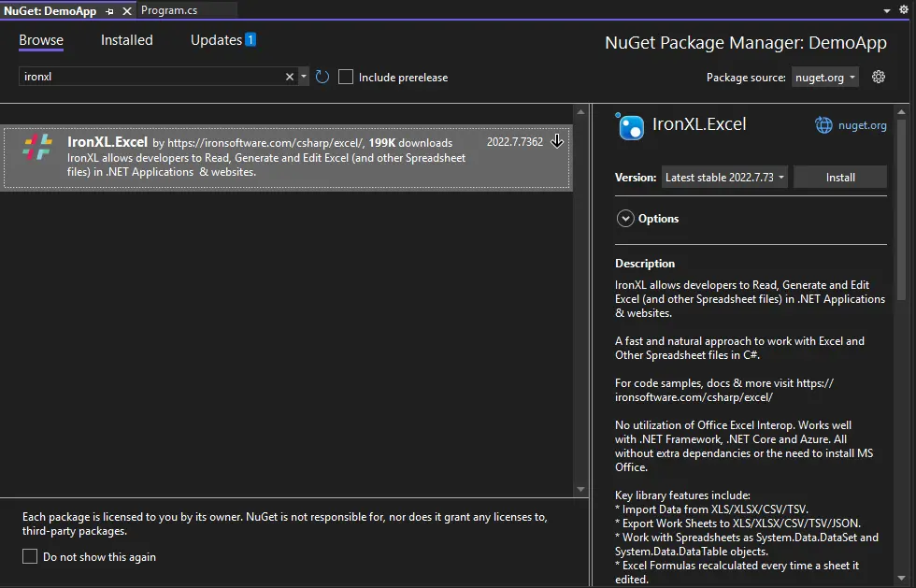Click the blue IronXL.Excel detail icon
Image resolution: width=916 pixels, height=588 pixels.
[x=631, y=126]
